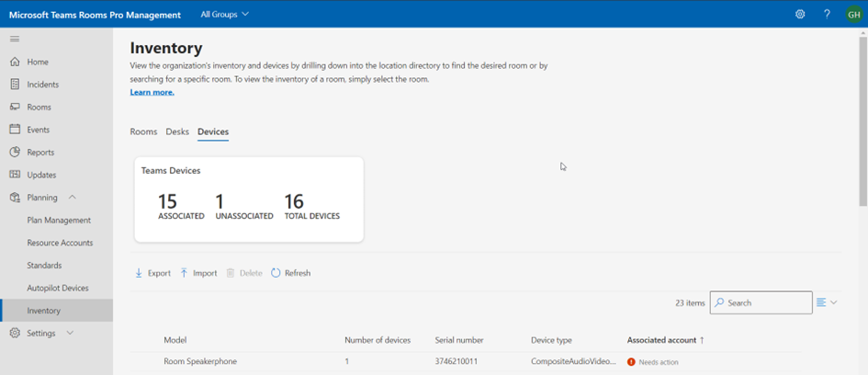Open the GH account avatar
This screenshot has height=375, width=868.
(853, 15)
